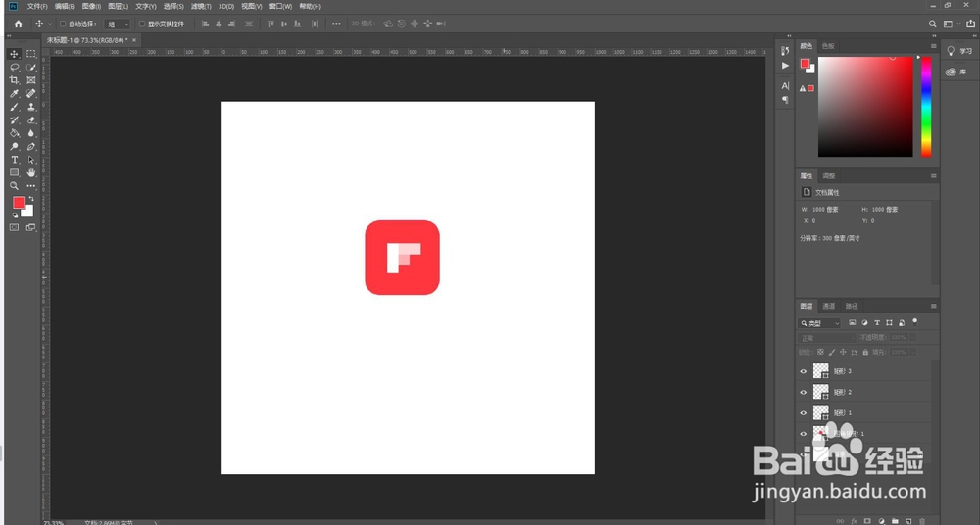Toggle the layer filter on/off switch
The width and height of the screenshot is (980, 525).
pyautogui.click(x=915, y=322)
